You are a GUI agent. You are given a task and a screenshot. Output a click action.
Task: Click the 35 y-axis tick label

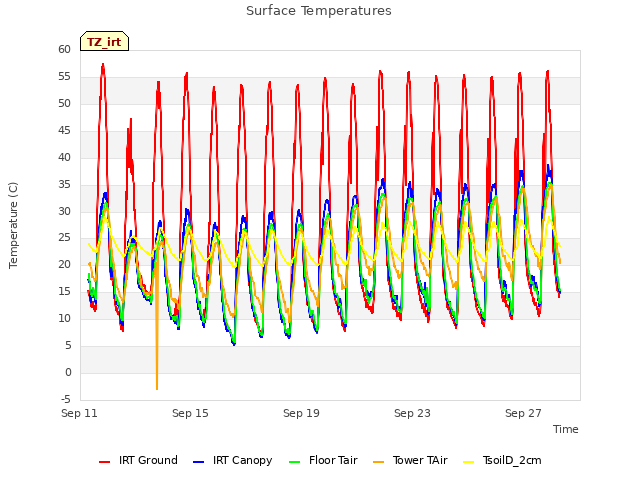click(x=64, y=184)
